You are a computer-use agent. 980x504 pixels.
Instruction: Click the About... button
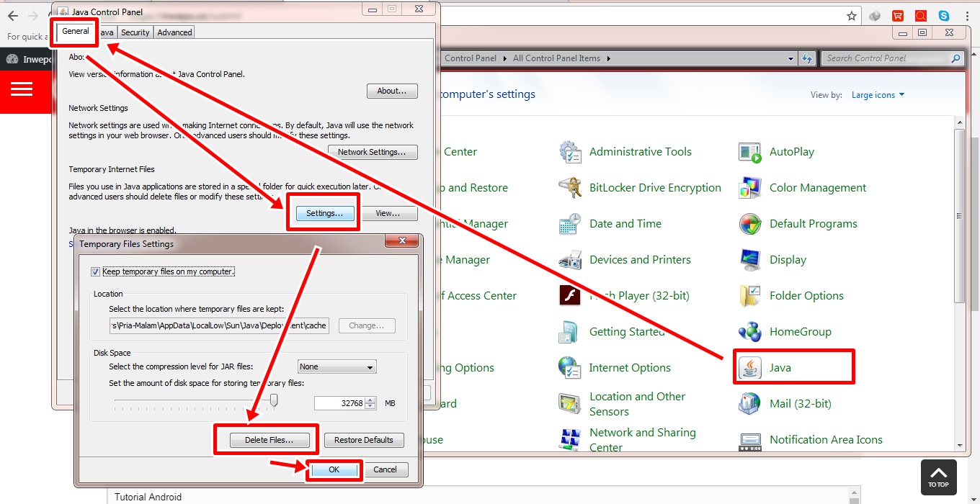[x=392, y=91]
